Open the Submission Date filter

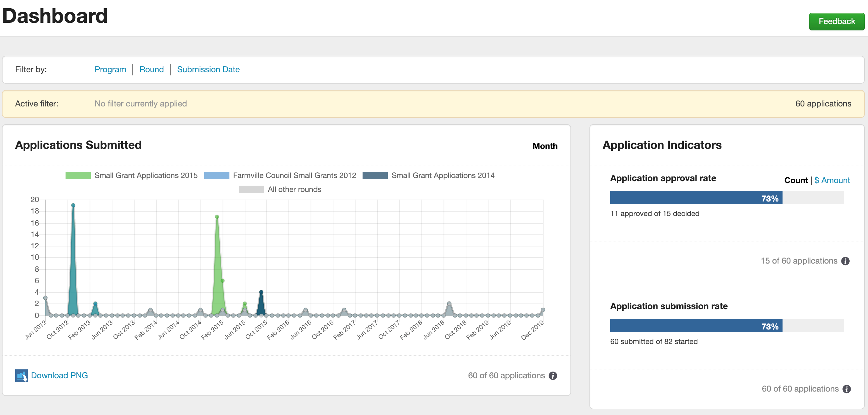pos(208,69)
